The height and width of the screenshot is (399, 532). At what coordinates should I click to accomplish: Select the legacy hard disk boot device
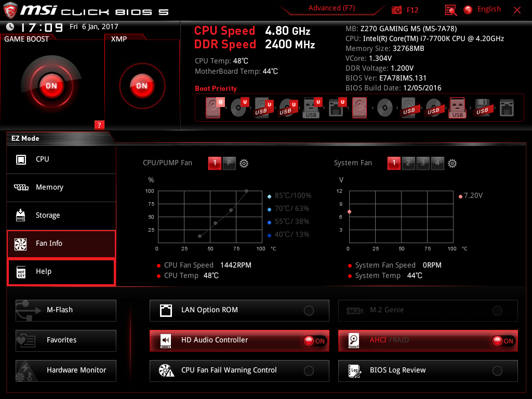360,108
